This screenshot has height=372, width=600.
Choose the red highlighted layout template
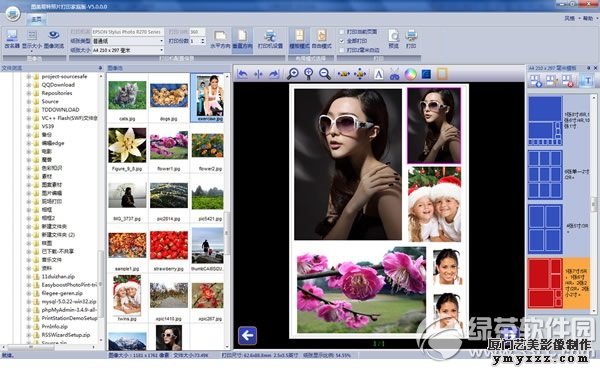click(x=545, y=284)
